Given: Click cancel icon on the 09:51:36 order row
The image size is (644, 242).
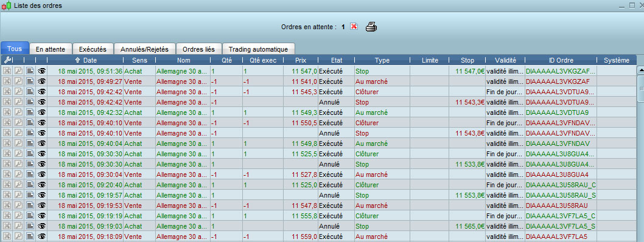Looking at the screenshot, I should click(x=7, y=71).
